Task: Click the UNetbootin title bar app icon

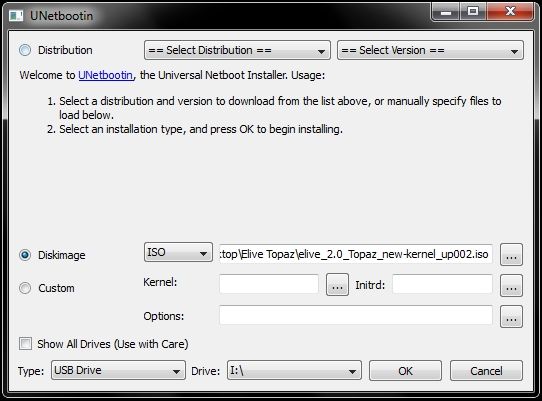Action: (x=16, y=16)
